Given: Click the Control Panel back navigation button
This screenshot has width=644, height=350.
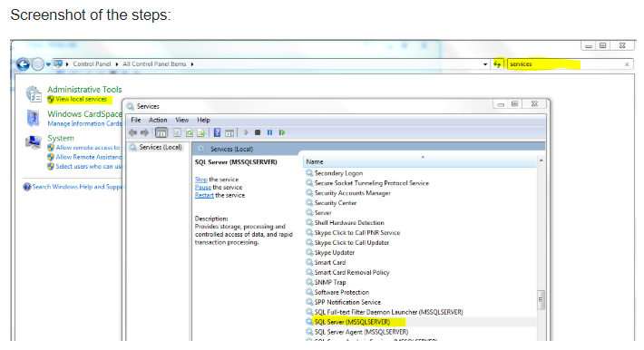Looking at the screenshot, I should pos(24,64).
